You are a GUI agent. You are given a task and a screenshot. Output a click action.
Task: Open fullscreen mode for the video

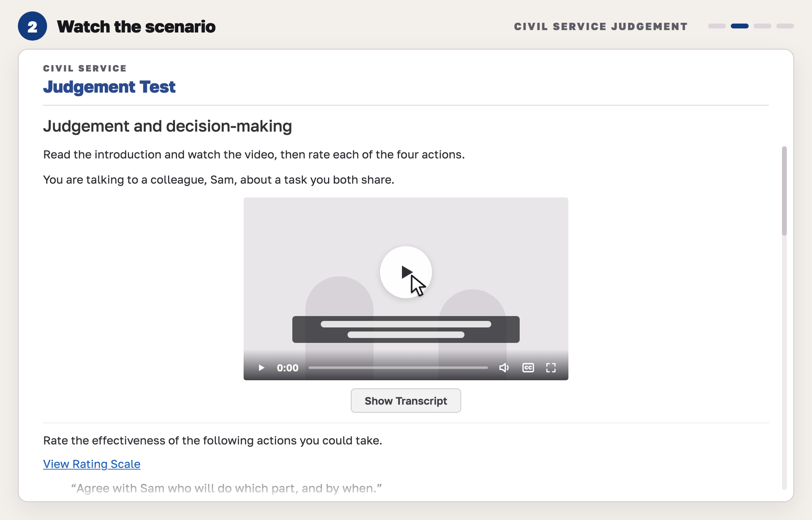[551, 368]
